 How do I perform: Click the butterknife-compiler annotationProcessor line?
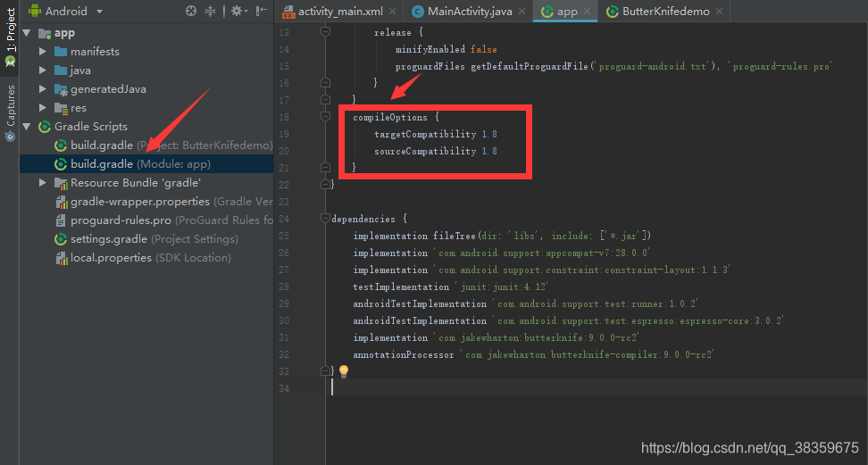point(534,354)
